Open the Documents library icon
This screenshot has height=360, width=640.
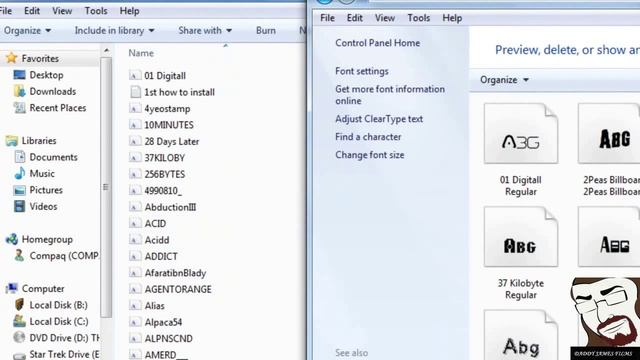click(19, 157)
